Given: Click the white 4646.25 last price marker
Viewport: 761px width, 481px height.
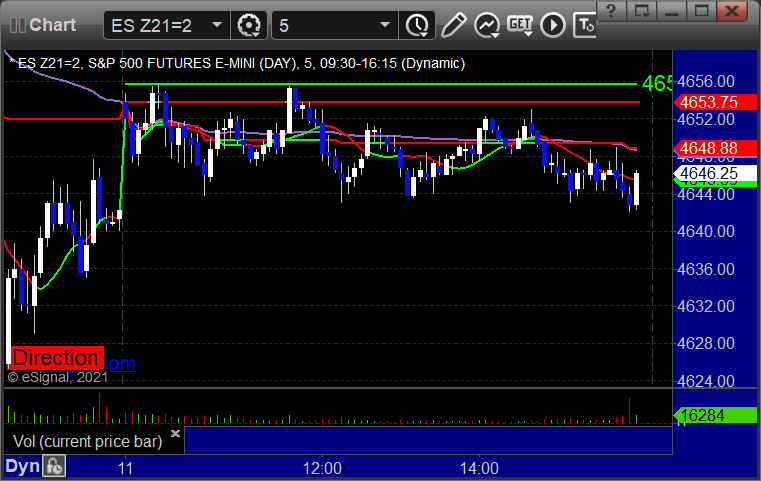Looking at the screenshot, I should coord(714,173).
